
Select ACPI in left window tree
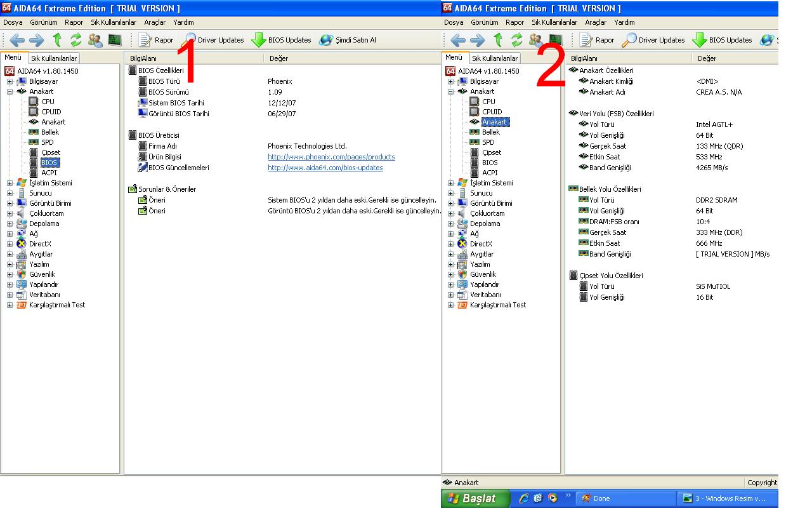48,173
